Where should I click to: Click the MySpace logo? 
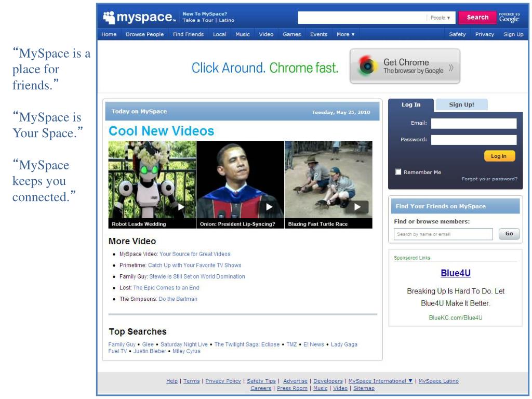point(139,17)
